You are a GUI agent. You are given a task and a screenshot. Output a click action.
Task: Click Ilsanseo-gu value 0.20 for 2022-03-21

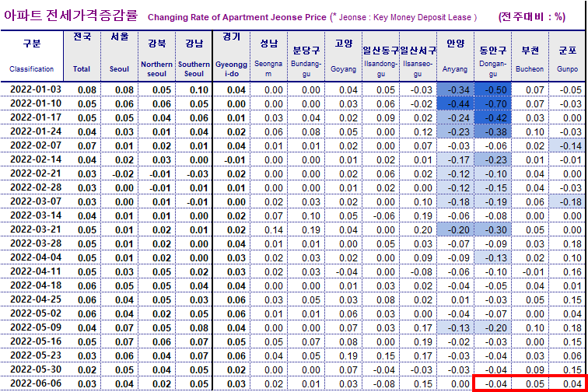423,230
